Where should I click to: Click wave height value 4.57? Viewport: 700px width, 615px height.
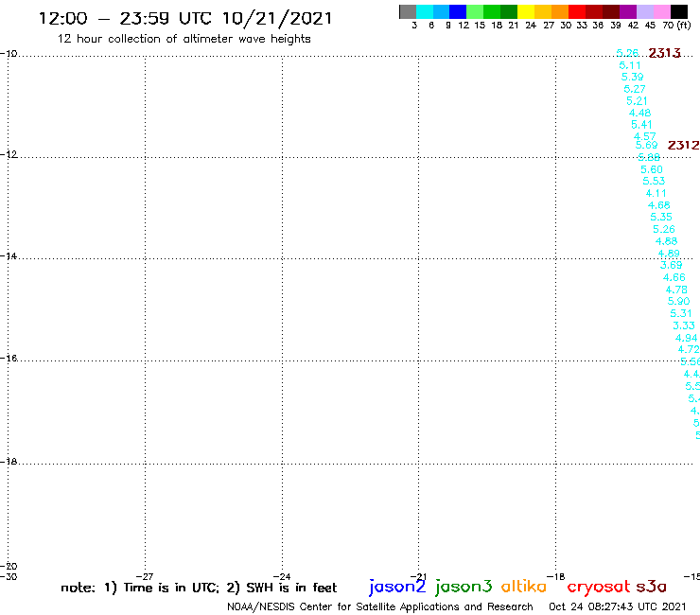(x=644, y=136)
